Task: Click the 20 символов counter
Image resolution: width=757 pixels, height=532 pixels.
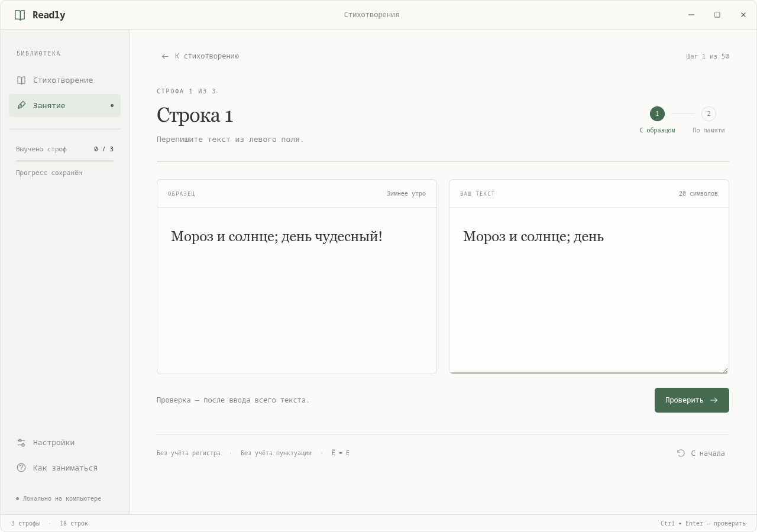Action: pyautogui.click(x=698, y=194)
